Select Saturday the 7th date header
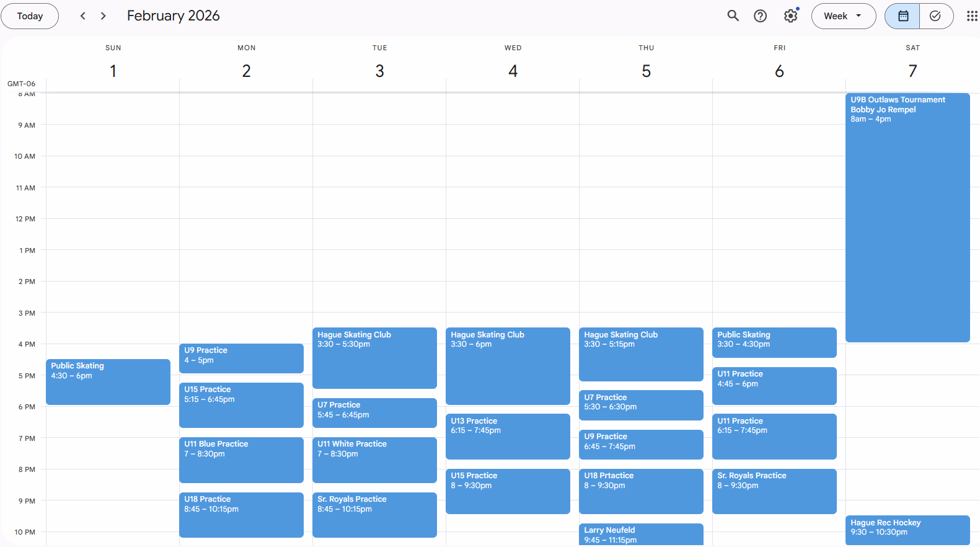The width and height of the screenshot is (980, 547). click(x=912, y=71)
